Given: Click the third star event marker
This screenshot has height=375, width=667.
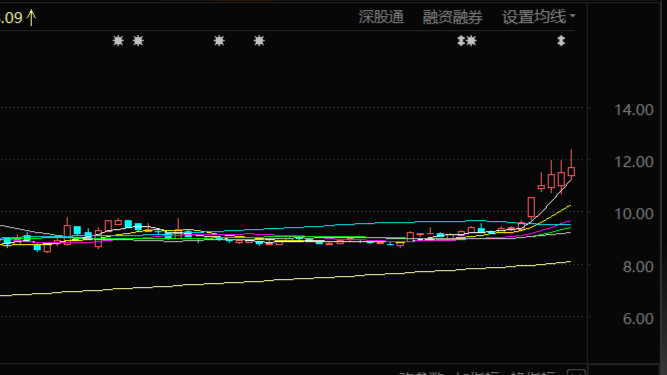Looking at the screenshot, I should click(x=219, y=41).
